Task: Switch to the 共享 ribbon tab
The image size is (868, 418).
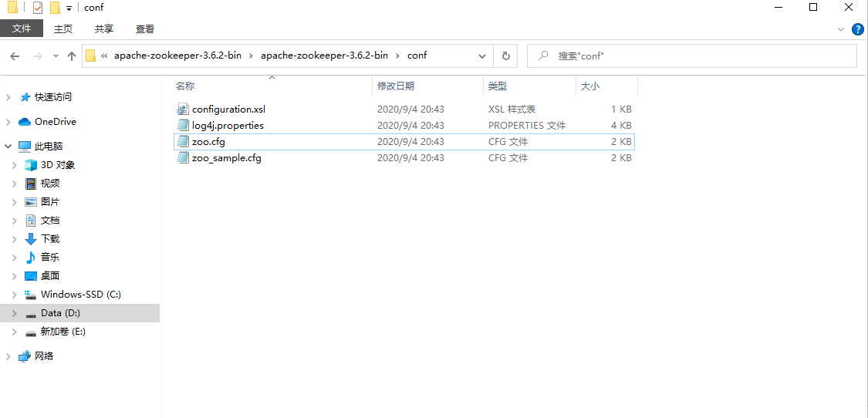Action: [104, 29]
